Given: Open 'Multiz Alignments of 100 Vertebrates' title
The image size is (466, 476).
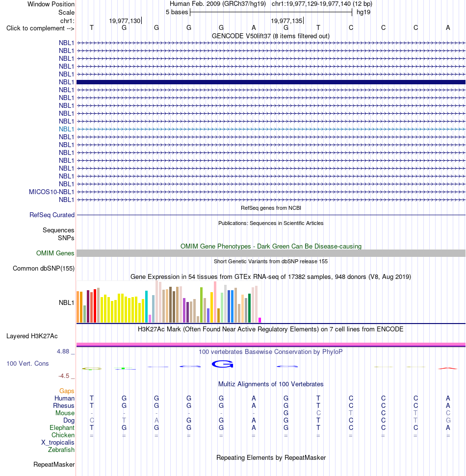Looking at the screenshot, I should pyautogui.click(x=271, y=384).
